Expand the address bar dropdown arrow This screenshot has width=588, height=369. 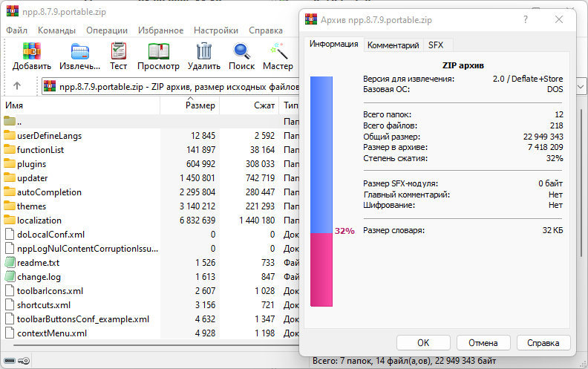(x=581, y=87)
